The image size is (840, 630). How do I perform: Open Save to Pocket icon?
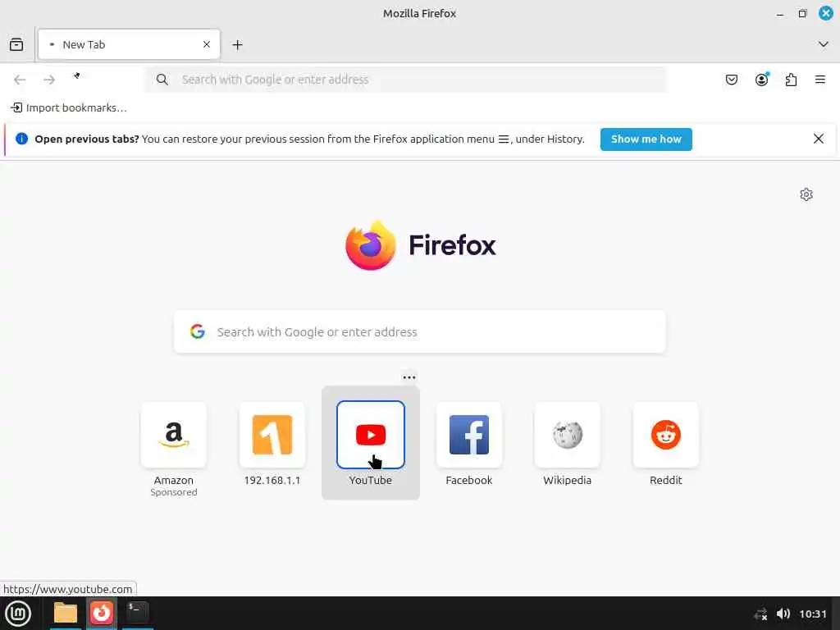731,80
